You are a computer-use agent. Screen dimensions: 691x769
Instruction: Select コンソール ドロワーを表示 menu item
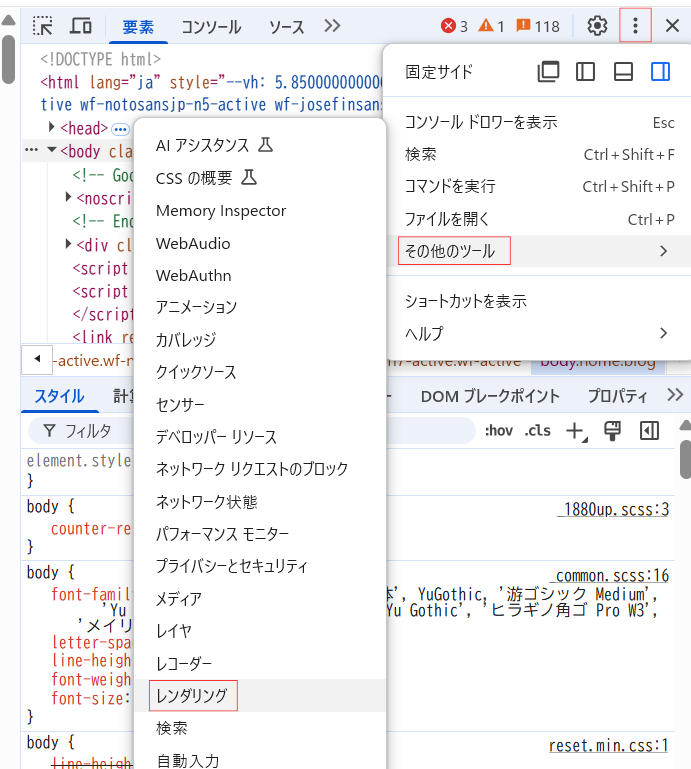[x=539, y=122]
